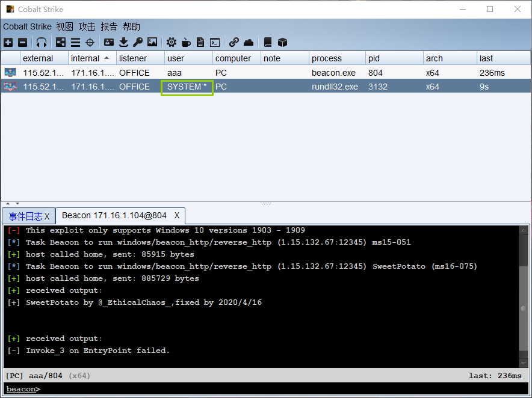This screenshot has width=532, height=398.
Task: Open the 视图 menu
Action: pos(65,26)
